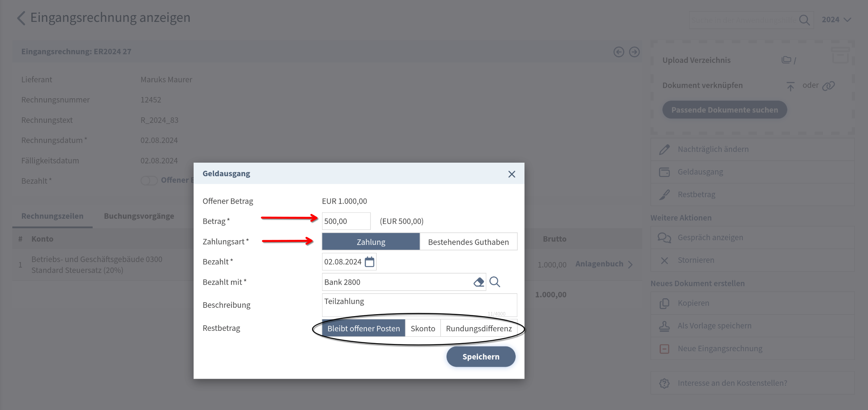
Task: Select Bestehendes Guthaben payment type
Action: 468,242
